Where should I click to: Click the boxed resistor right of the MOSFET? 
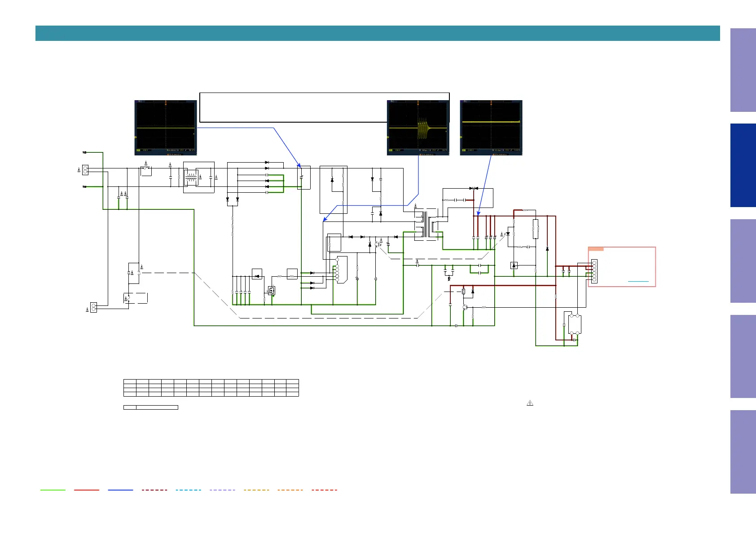pos(292,274)
